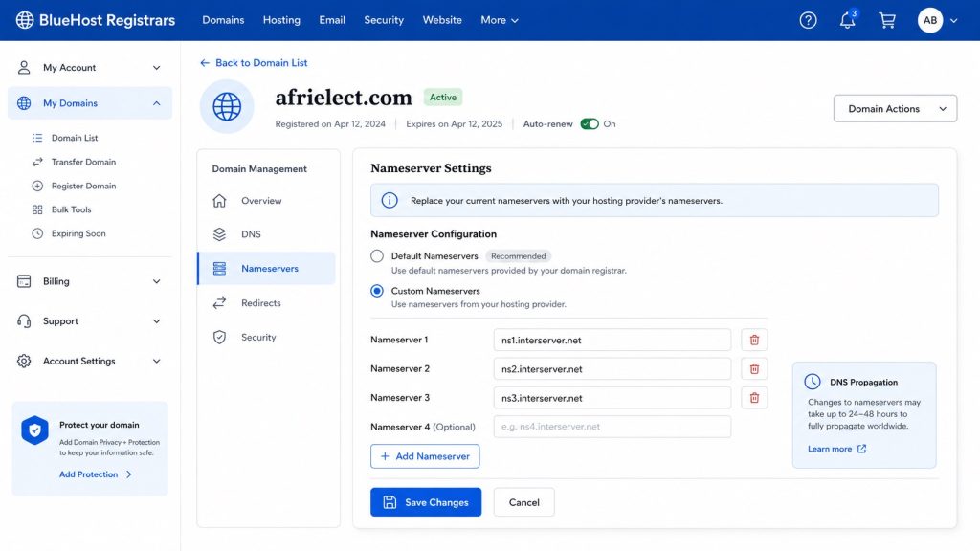Click the Billing card icon
Image resolution: width=980 pixels, height=551 pixels.
click(24, 281)
